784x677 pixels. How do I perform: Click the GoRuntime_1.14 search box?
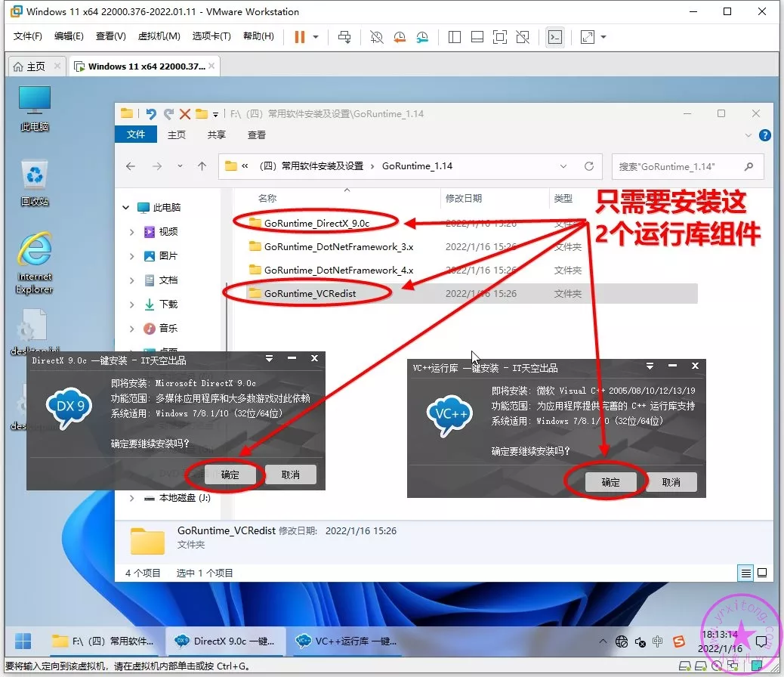click(x=680, y=166)
